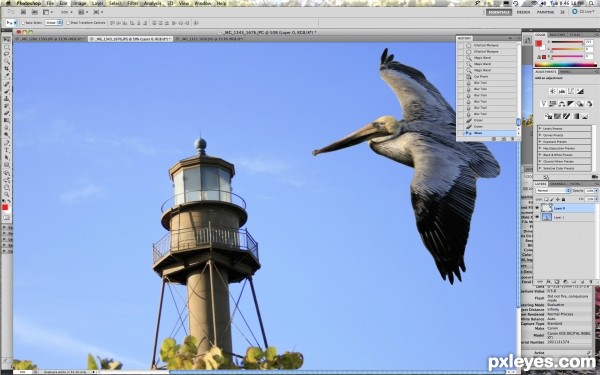Select the Move tool in the toolbox
Image resolution: width=600 pixels, height=375 pixels.
tap(8, 40)
